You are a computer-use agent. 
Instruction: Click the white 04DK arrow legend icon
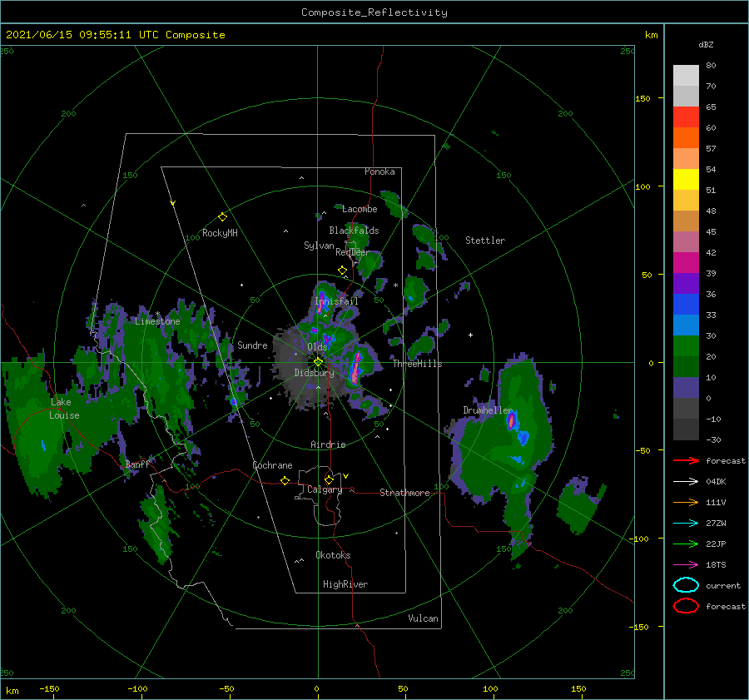[686, 482]
